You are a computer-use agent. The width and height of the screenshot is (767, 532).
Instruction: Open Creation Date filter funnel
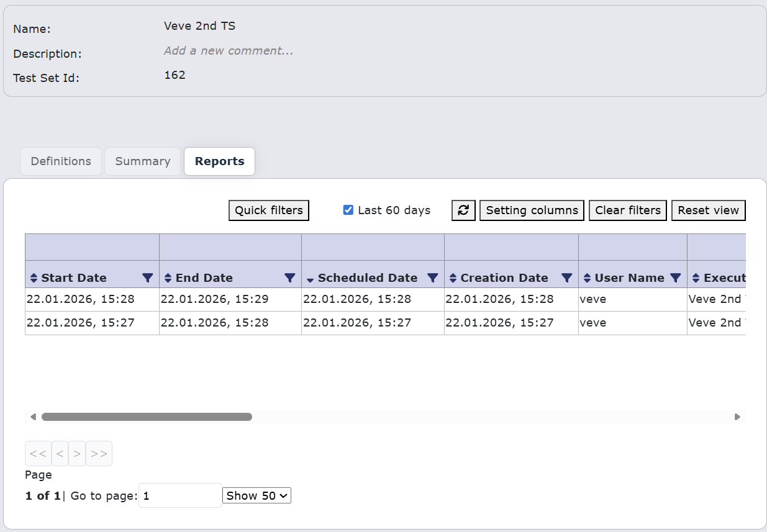click(567, 278)
